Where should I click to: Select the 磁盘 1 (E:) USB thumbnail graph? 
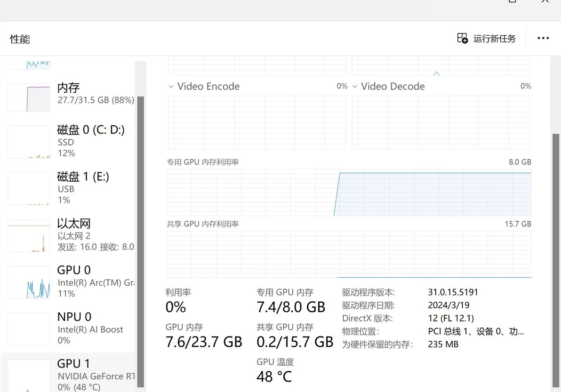pyautogui.click(x=29, y=189)
